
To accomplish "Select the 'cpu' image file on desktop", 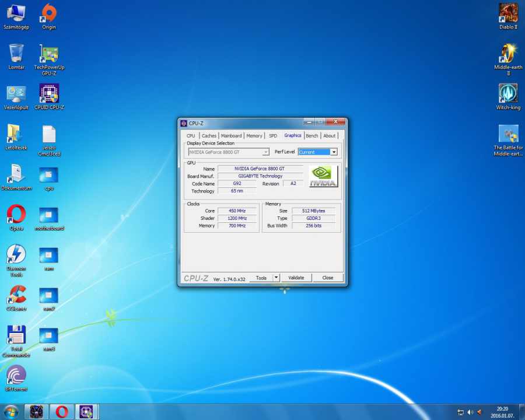I will [x=49, y=178].
